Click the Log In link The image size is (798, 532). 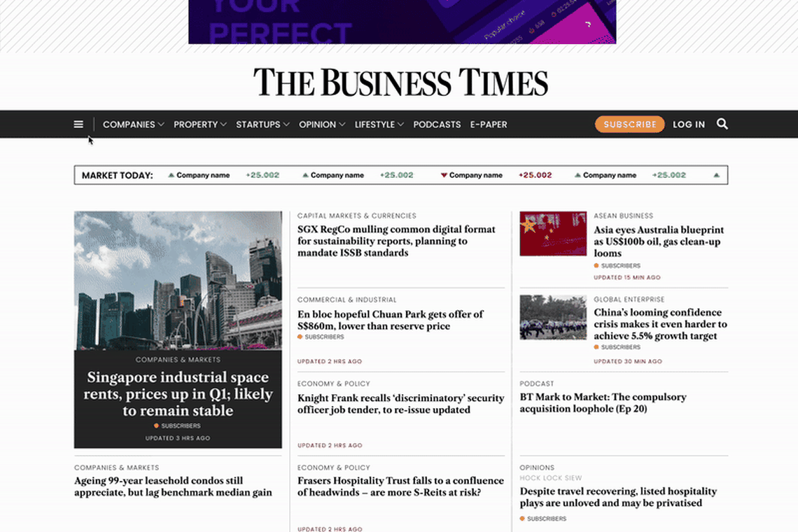pyautogui.click(x=689, y=125)
